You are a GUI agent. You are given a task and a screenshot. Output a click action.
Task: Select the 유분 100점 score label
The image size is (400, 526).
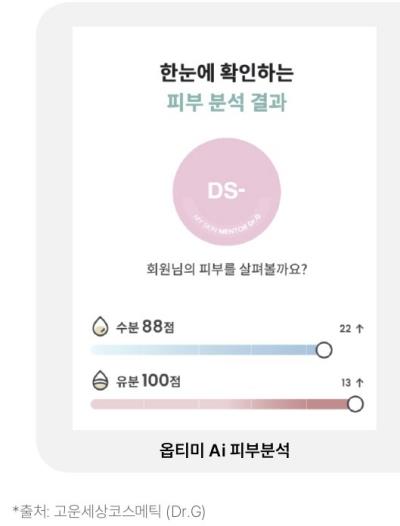click(148, 381)
